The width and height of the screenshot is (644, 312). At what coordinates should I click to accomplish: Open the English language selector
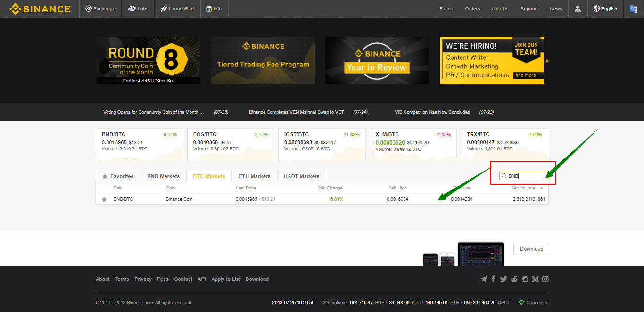(x=605, y=8)
